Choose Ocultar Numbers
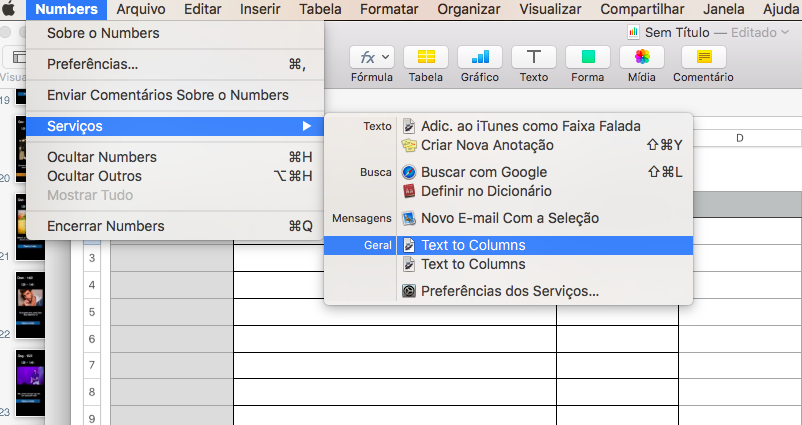Viewport: 802px width, 425px height. tap(175, 157)
